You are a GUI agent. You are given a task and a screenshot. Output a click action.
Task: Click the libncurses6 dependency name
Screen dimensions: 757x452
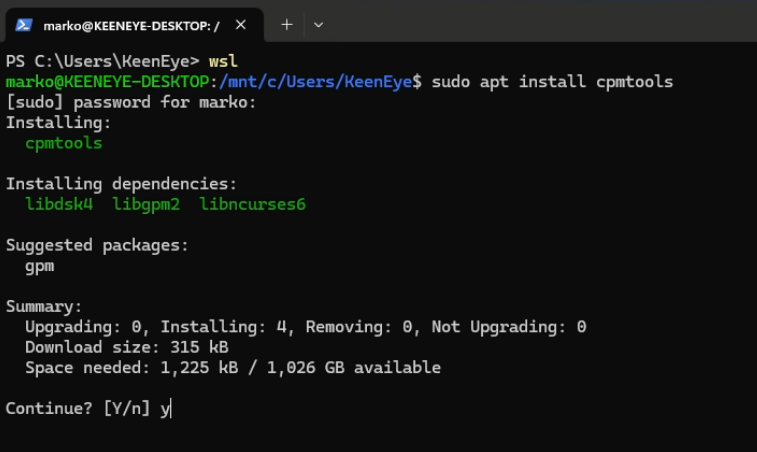coord(252,204)
